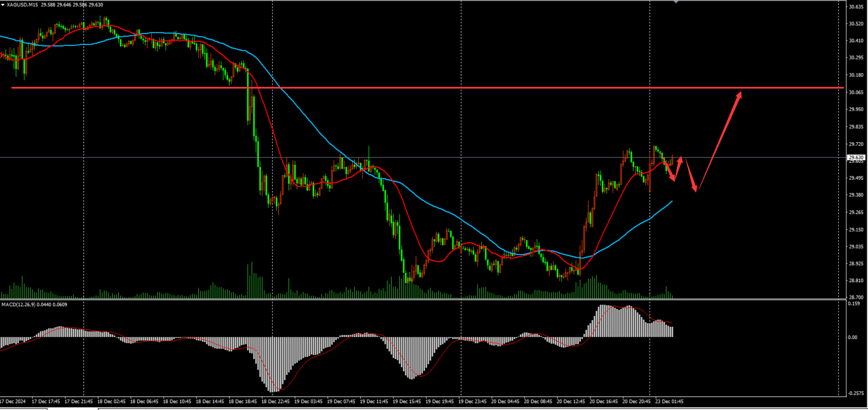Click the 17 Dec 17:45 time label
Screen dimensions: 868x410
(46, 401)
